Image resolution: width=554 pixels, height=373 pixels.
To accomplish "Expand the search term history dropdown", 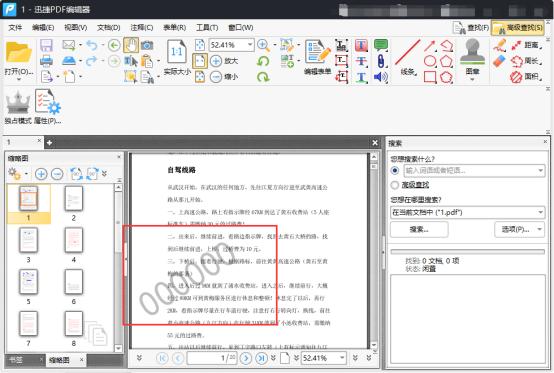I will tap(541, 170).
